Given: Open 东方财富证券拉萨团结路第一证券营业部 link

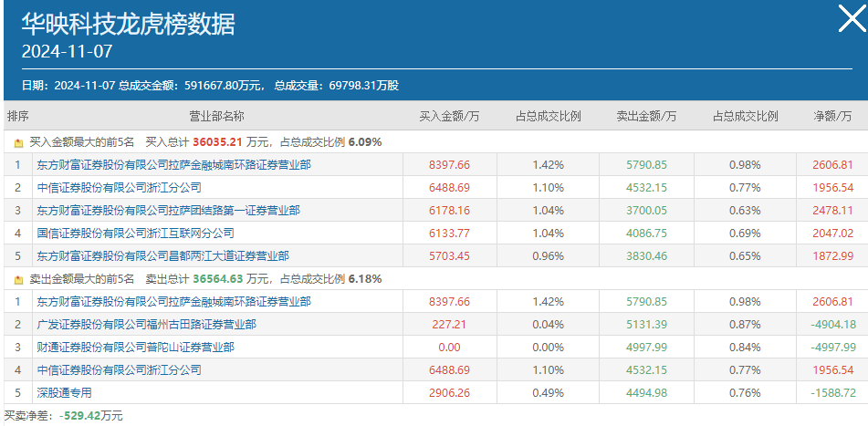Looking at the screenshot, I should [168, 210].
